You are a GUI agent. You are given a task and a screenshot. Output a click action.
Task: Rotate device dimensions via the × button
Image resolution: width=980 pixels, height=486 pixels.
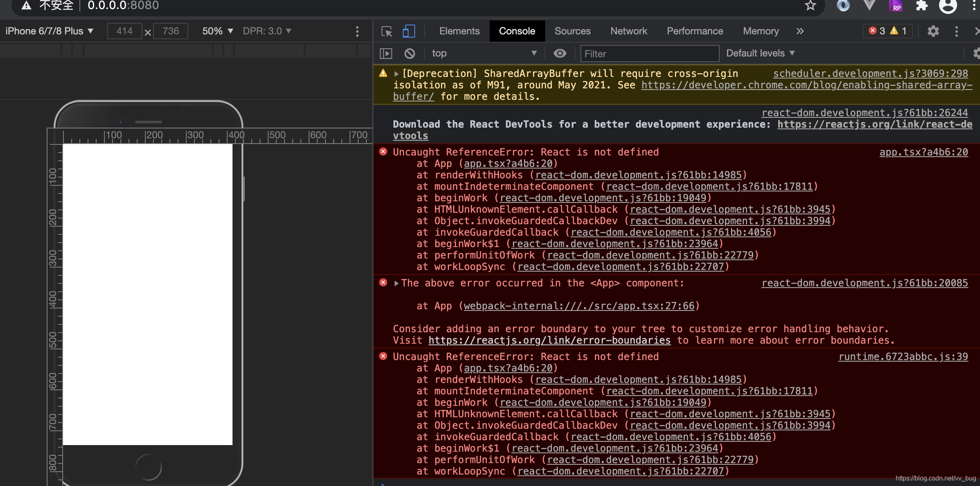(x=148, y=32)
